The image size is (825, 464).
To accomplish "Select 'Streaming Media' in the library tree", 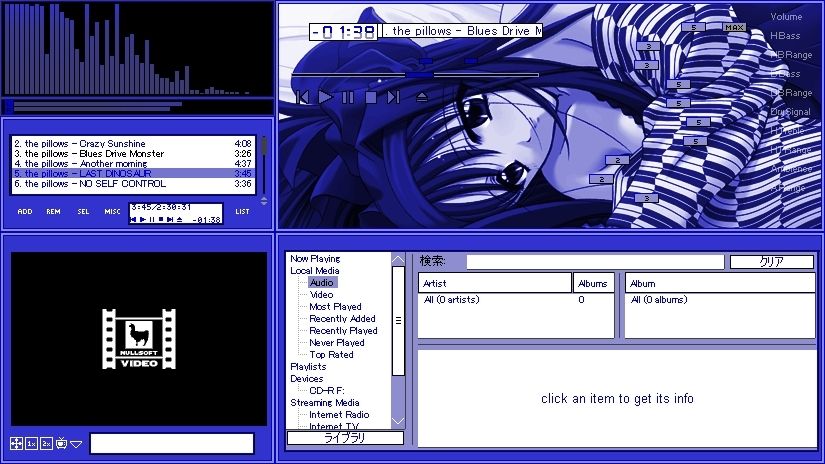I will pos(325,403).
